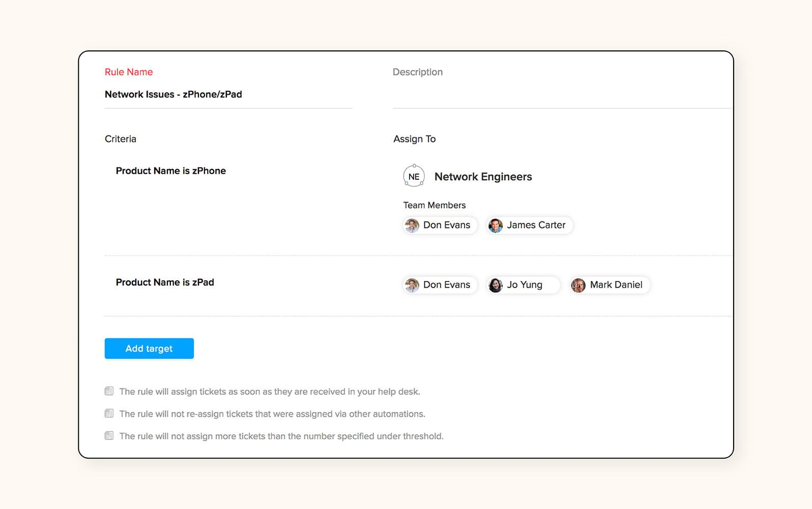Click the text 'The rule will assign tickets as soon as they are received in your help desk.'
Image resolution: width=812 pixels, height=509 pixels.
click(x=270, y=391)
